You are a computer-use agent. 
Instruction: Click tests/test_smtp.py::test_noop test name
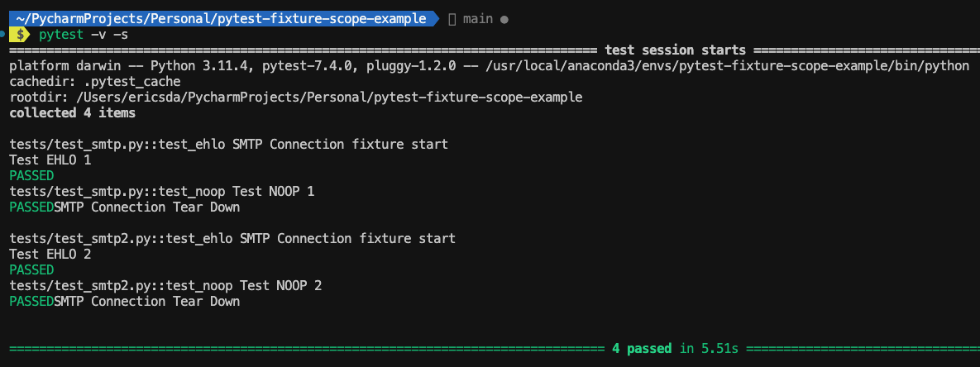(117, 191)
